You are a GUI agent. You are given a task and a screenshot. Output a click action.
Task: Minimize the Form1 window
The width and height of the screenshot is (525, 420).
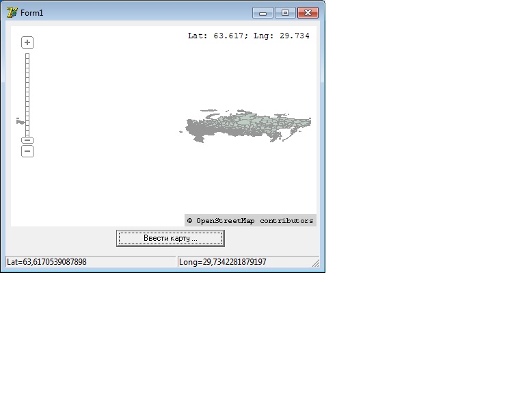[x=262, y=13]
